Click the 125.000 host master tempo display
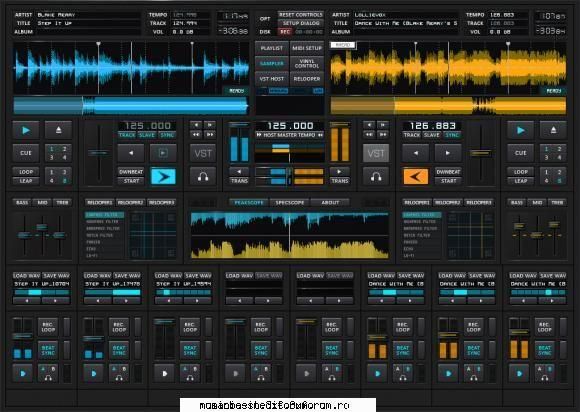This screenshot has height=412, width=580. point(290,126)
